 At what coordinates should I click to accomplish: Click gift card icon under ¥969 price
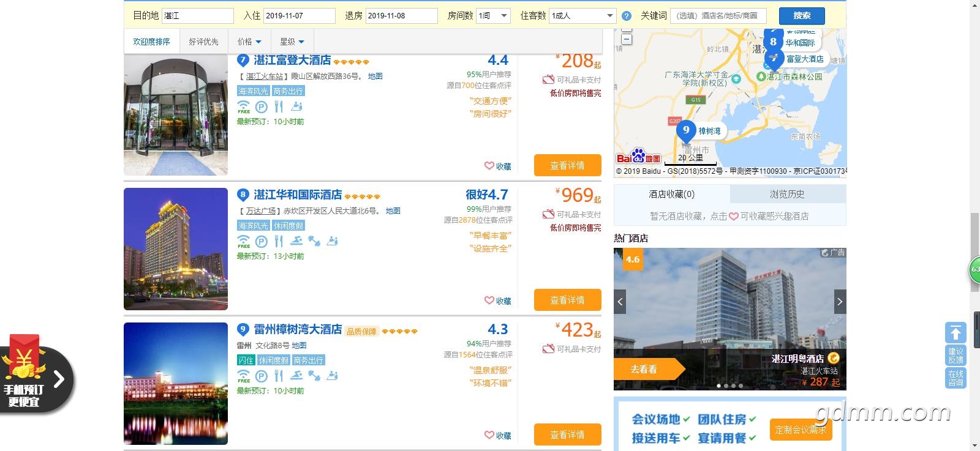tap(548, 214)
